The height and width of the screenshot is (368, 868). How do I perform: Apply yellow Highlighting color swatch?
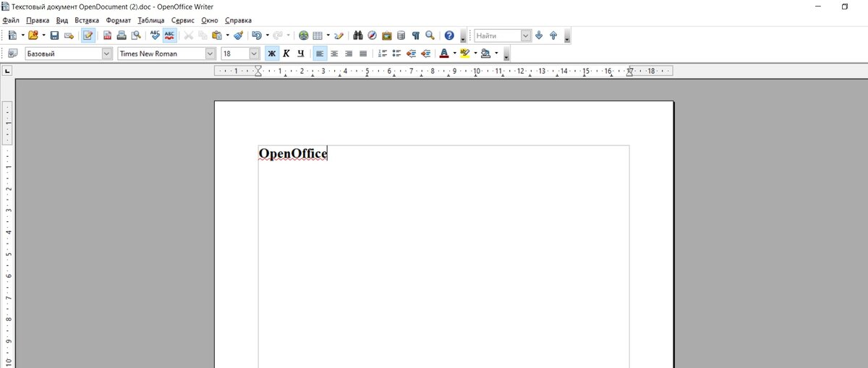[x=465, y=53]
